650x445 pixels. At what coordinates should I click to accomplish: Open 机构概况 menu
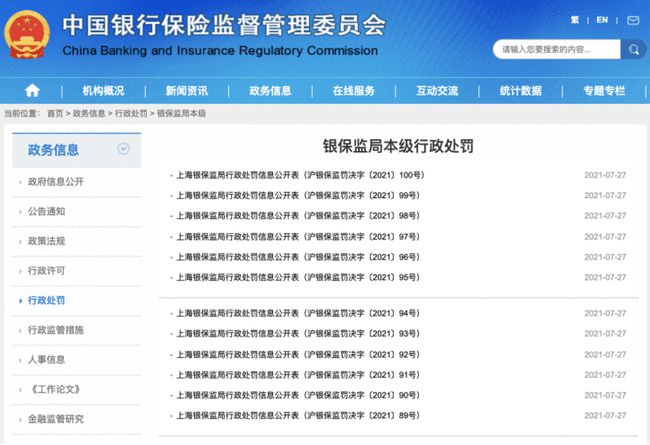[x=103, y=91]
